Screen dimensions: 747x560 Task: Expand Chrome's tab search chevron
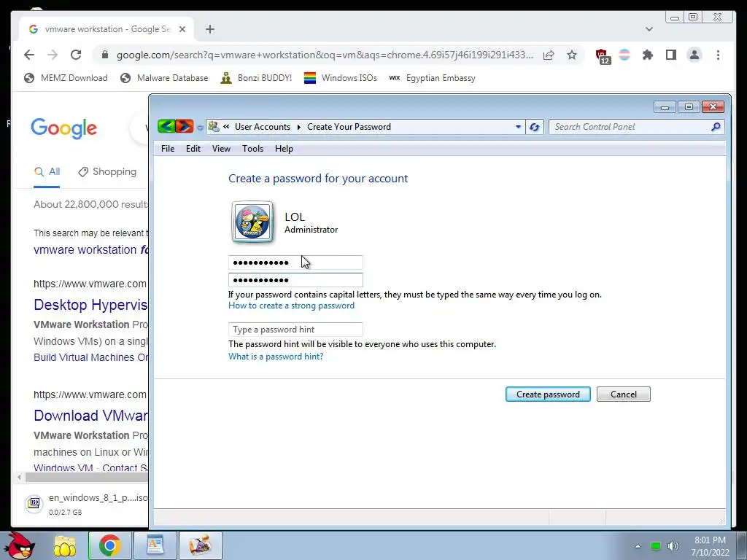(x=649, y=29)
